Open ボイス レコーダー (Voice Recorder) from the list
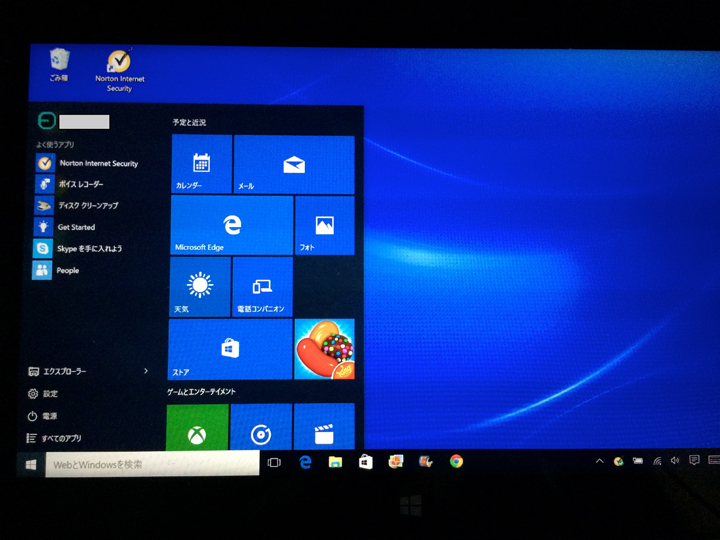This screenshot has height=540, width=720. [80, 184]
